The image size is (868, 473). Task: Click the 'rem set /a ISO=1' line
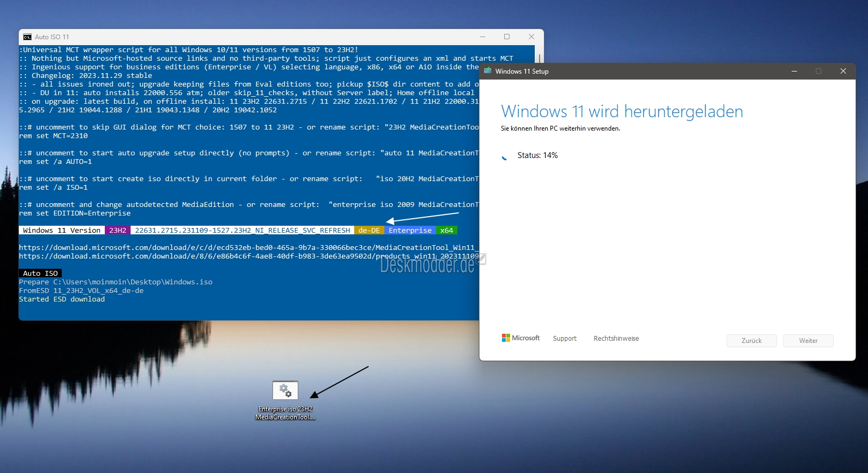53,188
